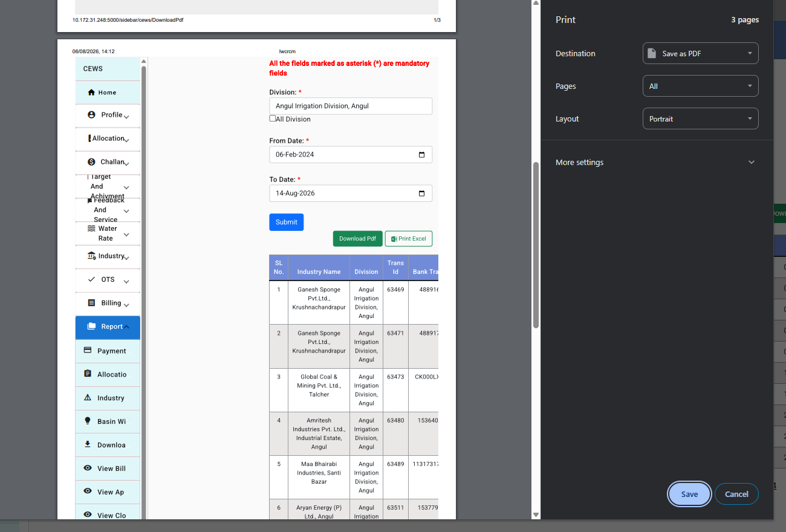This screenshot has height=532, width=786.
Task: Click the Home house icon in sidebar preview
Action: (91, 92)
